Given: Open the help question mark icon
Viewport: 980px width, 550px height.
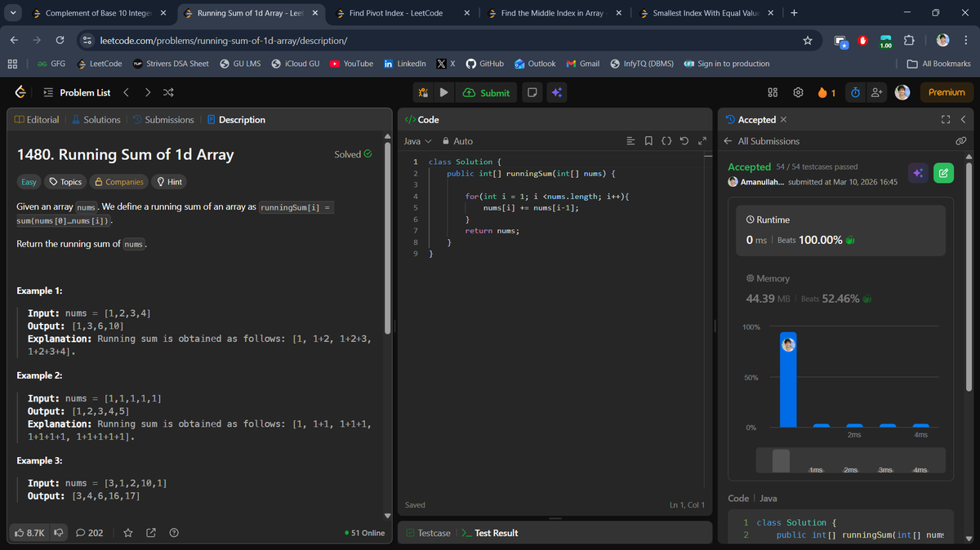Looking at the screenshot, I should pos(173,533).
